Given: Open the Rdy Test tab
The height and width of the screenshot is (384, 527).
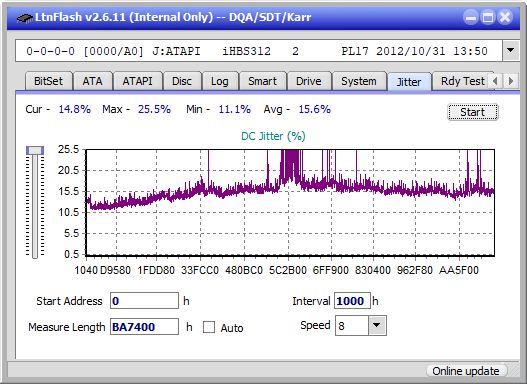Looking at the screenshot, I should [x=462, y=81].
